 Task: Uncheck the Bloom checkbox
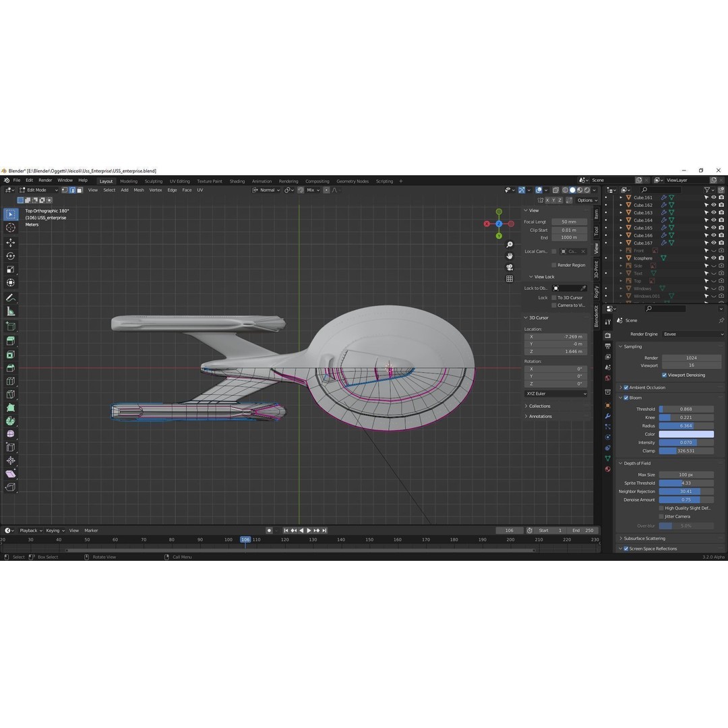626,398
